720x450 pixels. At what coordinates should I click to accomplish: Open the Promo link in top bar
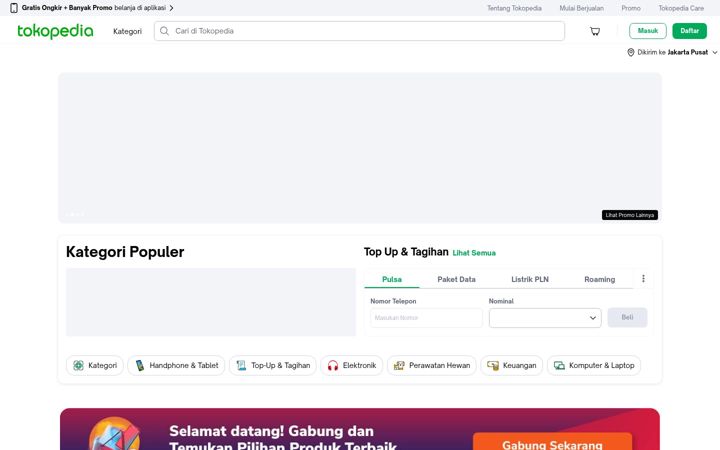631,8
